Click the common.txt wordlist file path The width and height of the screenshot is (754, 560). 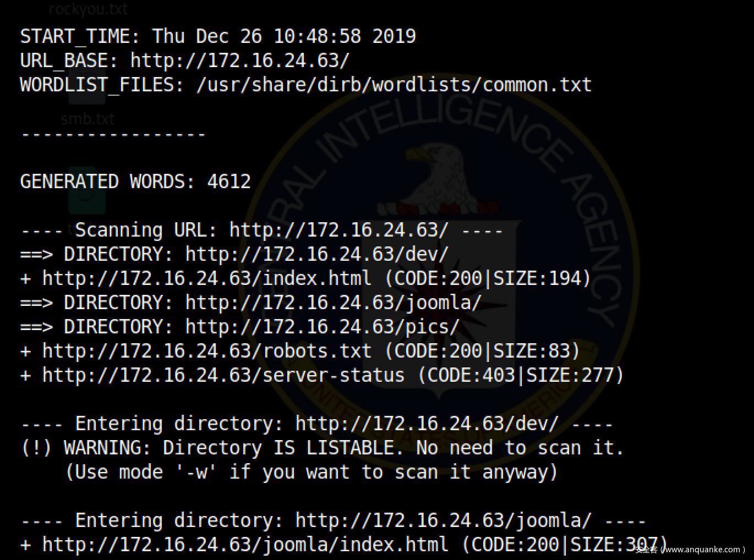(394, 85)
